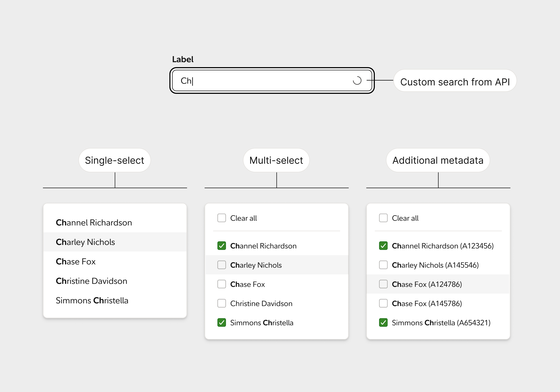Select Channel Richardson in single-select list

pyautogui.click(x=94, y=223)
